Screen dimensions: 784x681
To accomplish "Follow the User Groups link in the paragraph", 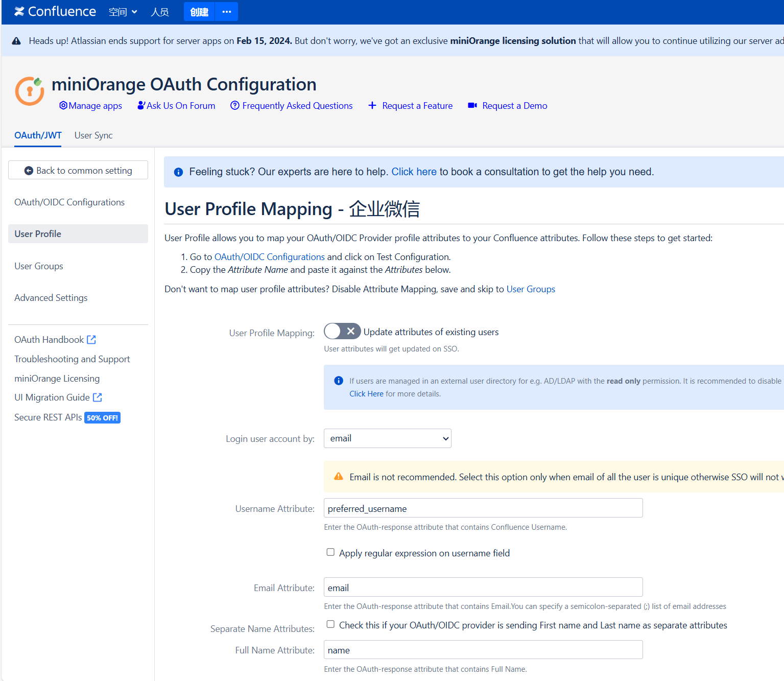I will pos(531,289).
